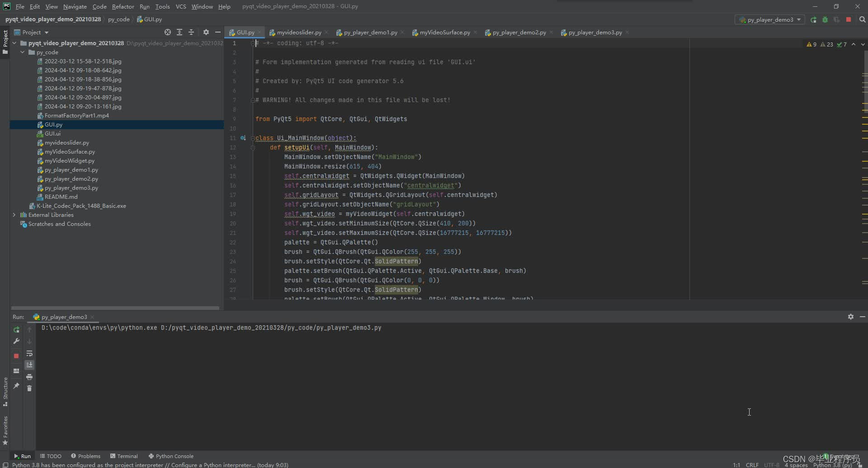Image resolution: width=868 pixels, height=468 pixels.
Task: Toggle the Favorites side panel
Action: click(5, 431)
